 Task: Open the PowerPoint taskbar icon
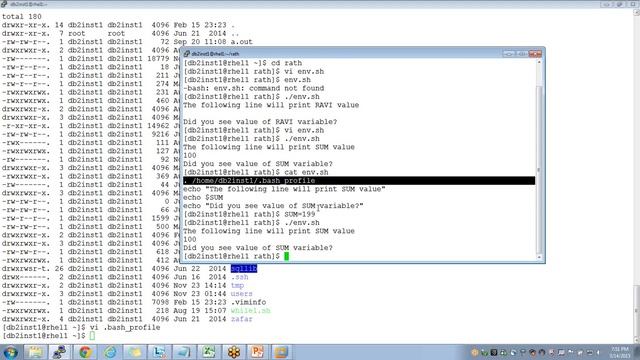258,352
